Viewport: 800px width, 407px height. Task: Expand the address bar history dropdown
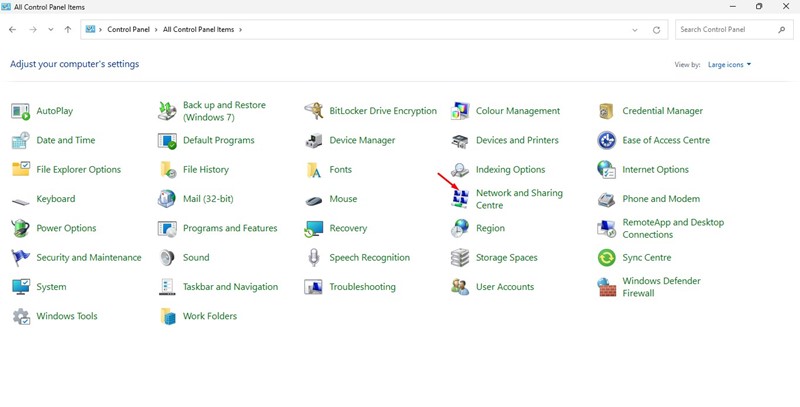click(x=635, y=30)
